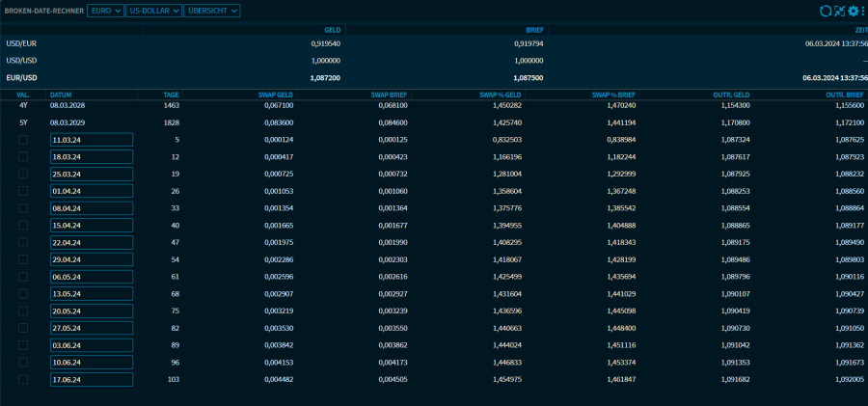Click the 25.03.24 date input field
Image resolution: width=868 pixels, height=406 pixels.
click(91, 174)
